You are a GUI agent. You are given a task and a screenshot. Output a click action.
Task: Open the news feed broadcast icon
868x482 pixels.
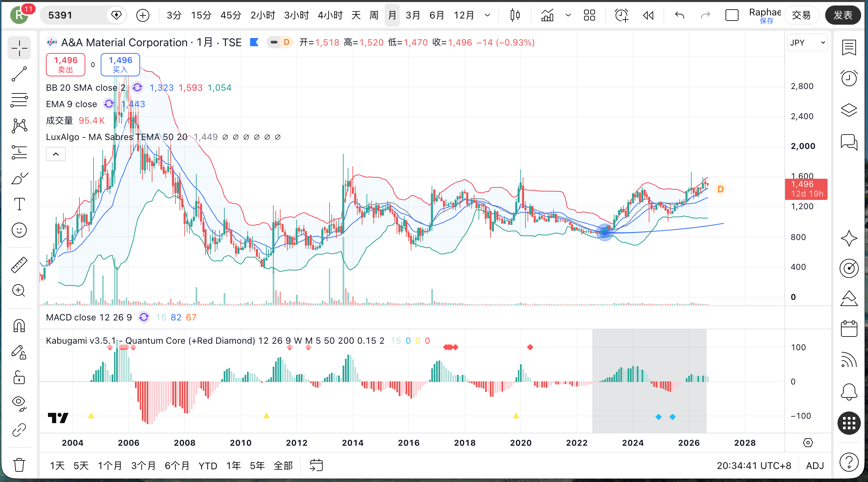pos(849,359)
